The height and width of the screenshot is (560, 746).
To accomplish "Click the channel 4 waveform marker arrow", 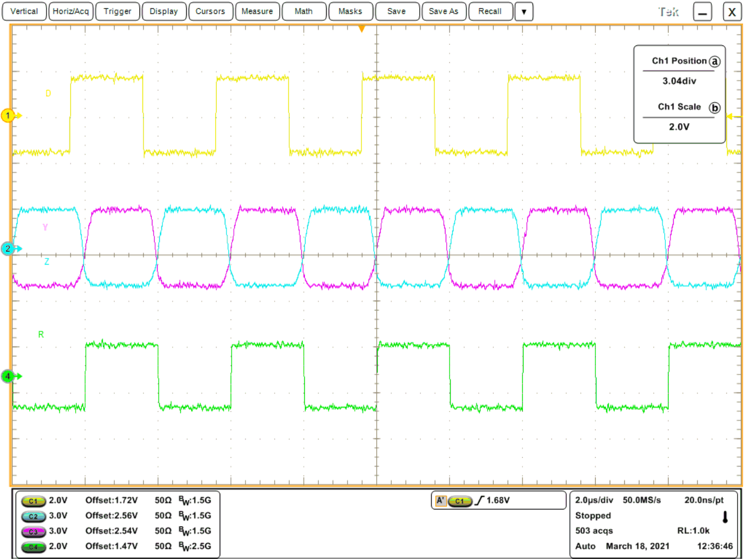I will click(x=8, y=377).
